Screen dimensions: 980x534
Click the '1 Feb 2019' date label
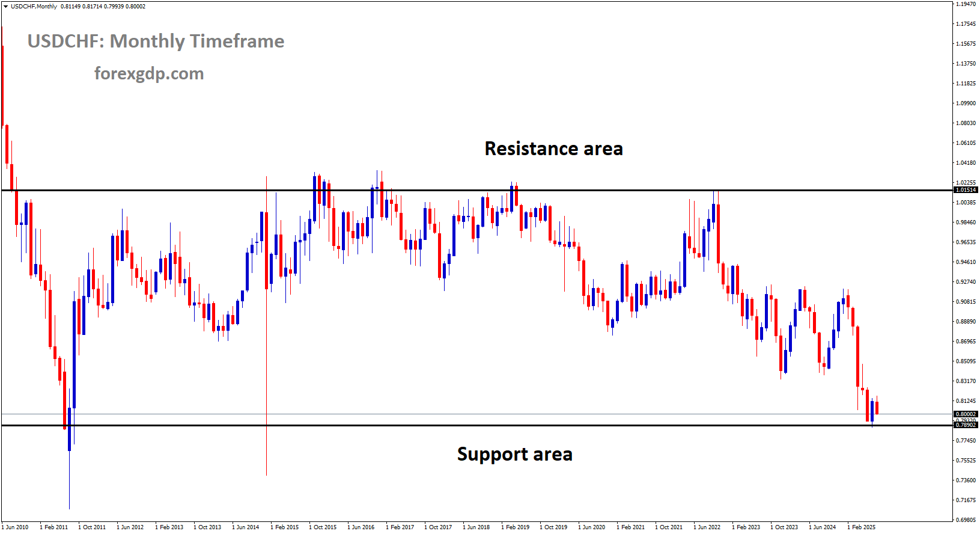[516, 527]
